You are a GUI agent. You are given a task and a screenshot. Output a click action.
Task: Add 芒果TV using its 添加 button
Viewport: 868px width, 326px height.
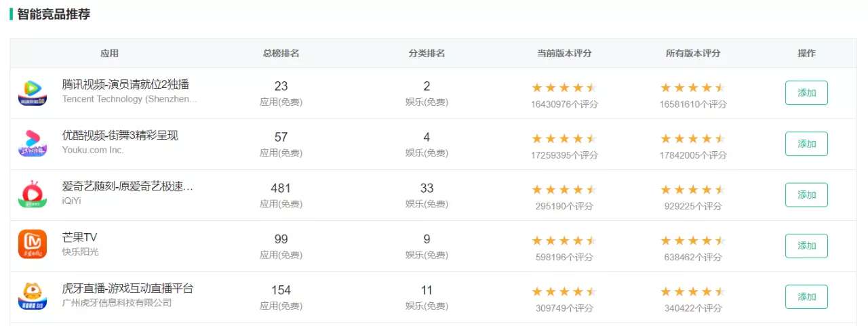tap(806, 245)
